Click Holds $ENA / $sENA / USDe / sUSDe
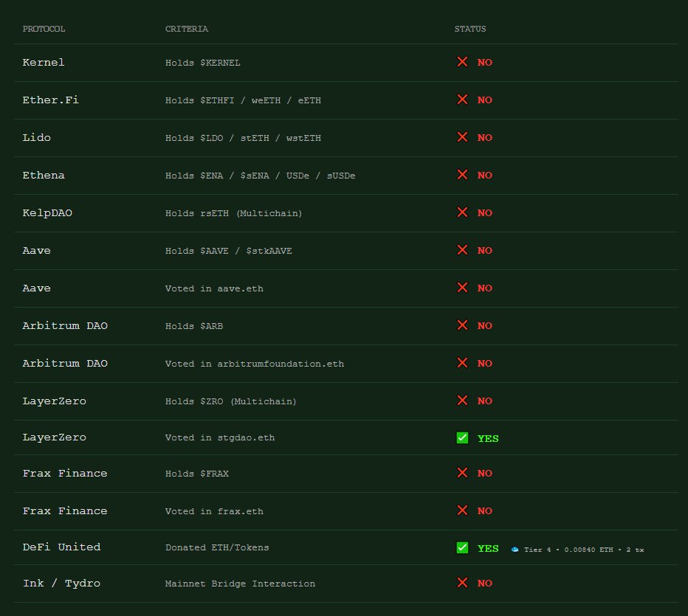This screenshot has width=688, height=616. [260, 176]
